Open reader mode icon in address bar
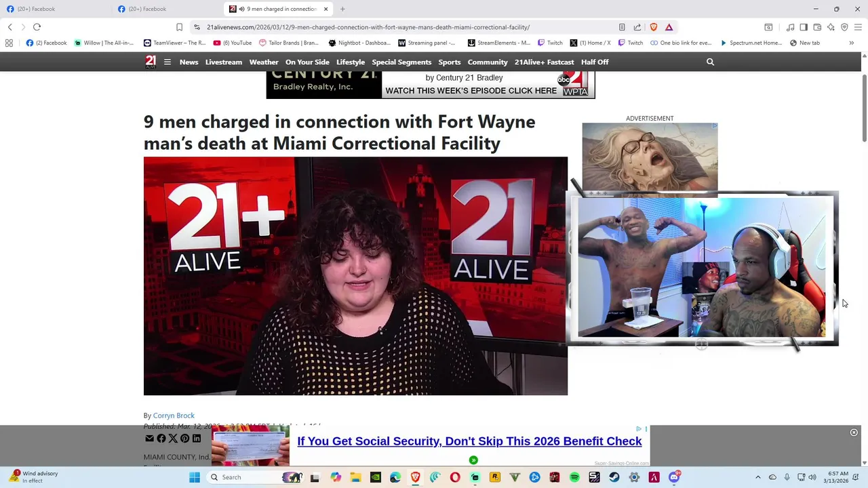 tap(622, 27)
